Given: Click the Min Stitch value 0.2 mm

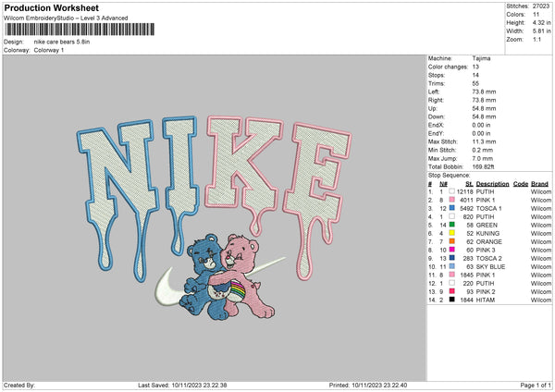Looking at the screenshot, I should point(483,150).
